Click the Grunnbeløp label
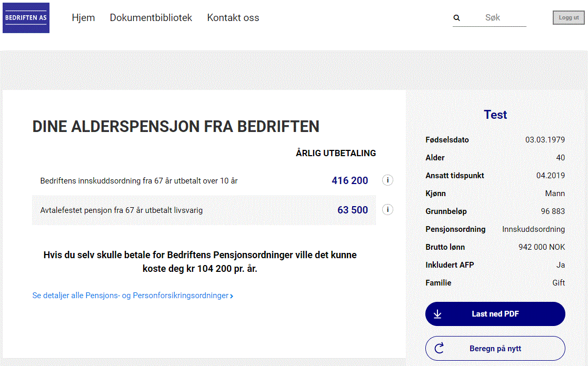This screenshot has height=366, width=588. [x=446, y=211]
